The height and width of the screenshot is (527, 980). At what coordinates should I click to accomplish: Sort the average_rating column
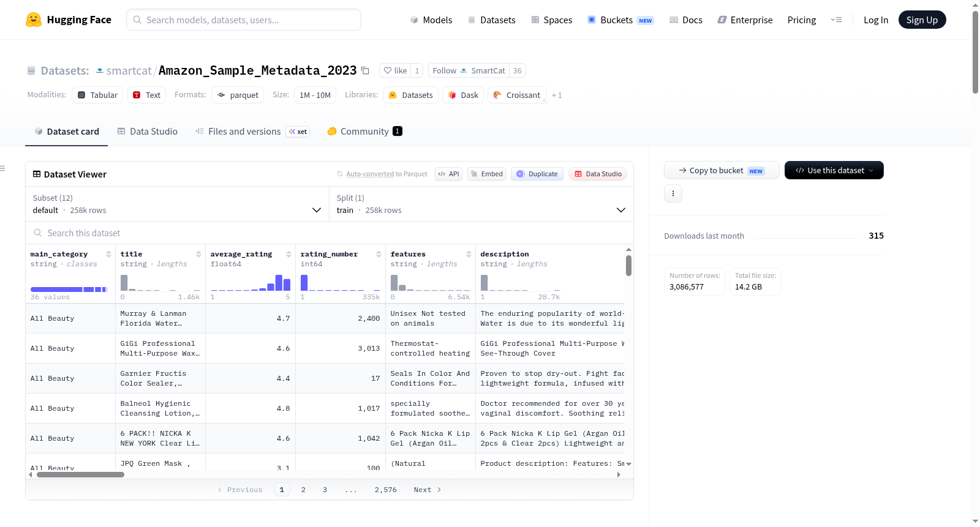click(288, 254)
